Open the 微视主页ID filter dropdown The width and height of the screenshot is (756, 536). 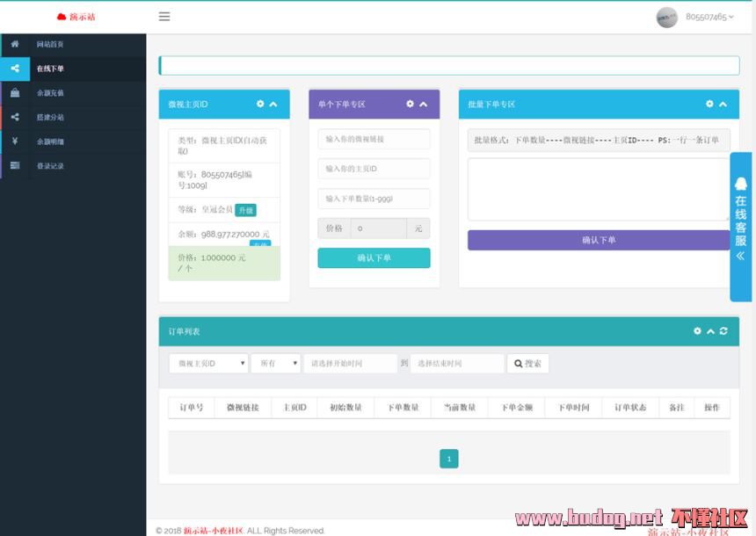[x=208, y=363]
